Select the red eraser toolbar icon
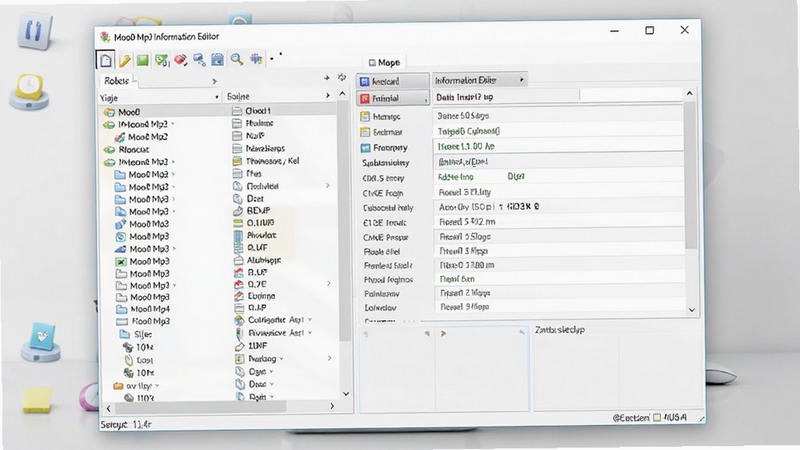Screen dimensions: 800x450 181,60
